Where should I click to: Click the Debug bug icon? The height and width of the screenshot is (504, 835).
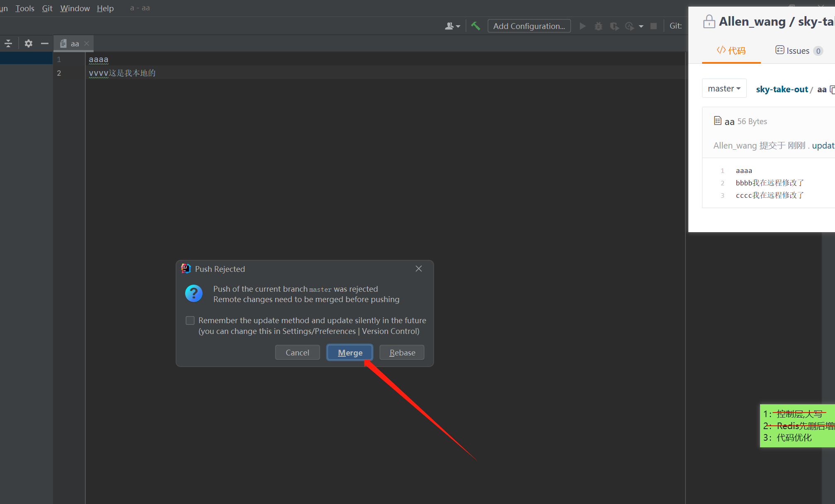(598, 26)
